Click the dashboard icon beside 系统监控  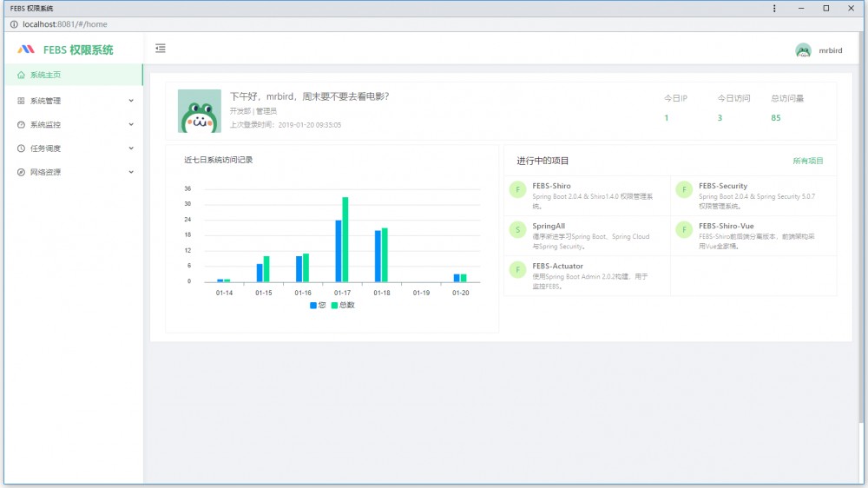coord(21,125)
